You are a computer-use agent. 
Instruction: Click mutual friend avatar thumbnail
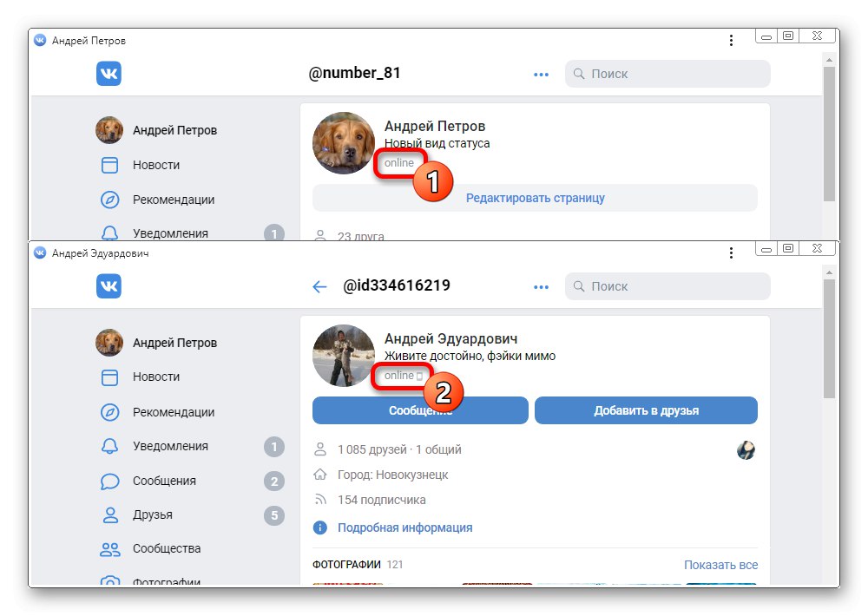[x=746, y=450]
